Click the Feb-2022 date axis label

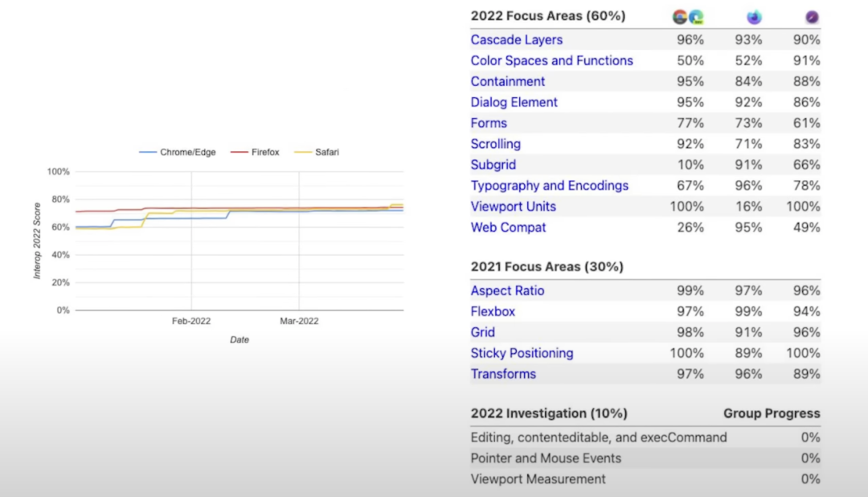[191, 321]
